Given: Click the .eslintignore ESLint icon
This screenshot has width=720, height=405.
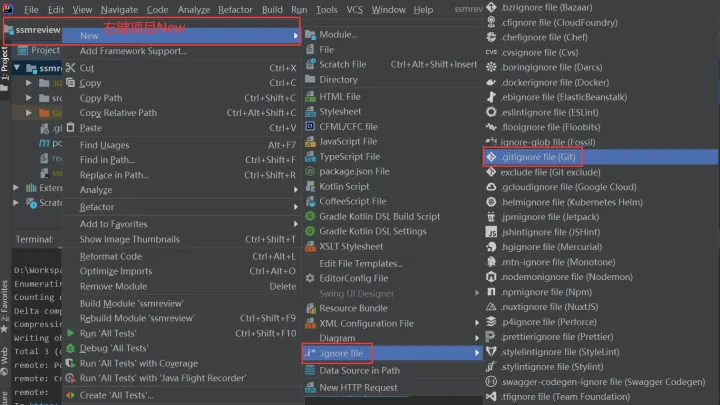Looking at the screenshot, I should 491,112.
